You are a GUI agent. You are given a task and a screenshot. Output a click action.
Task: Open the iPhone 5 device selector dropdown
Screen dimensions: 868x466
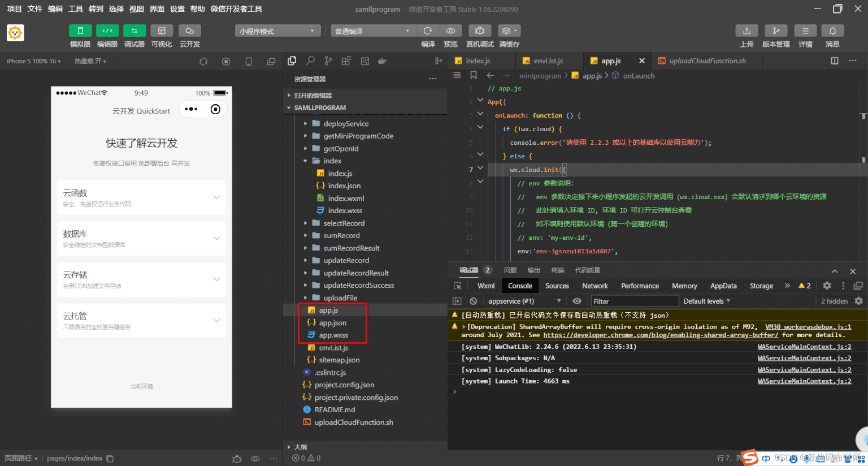point(33,61)
